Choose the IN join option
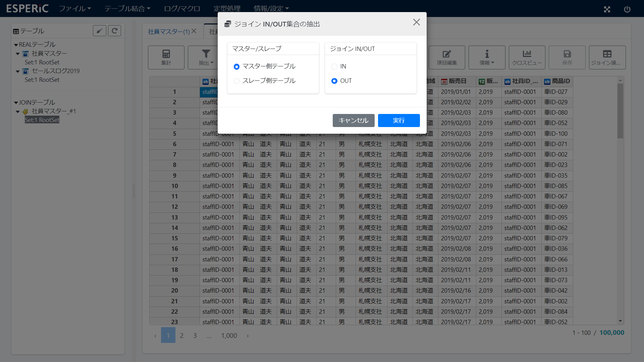The height and width of the screenshot is (362, 644). pos(334,67)
